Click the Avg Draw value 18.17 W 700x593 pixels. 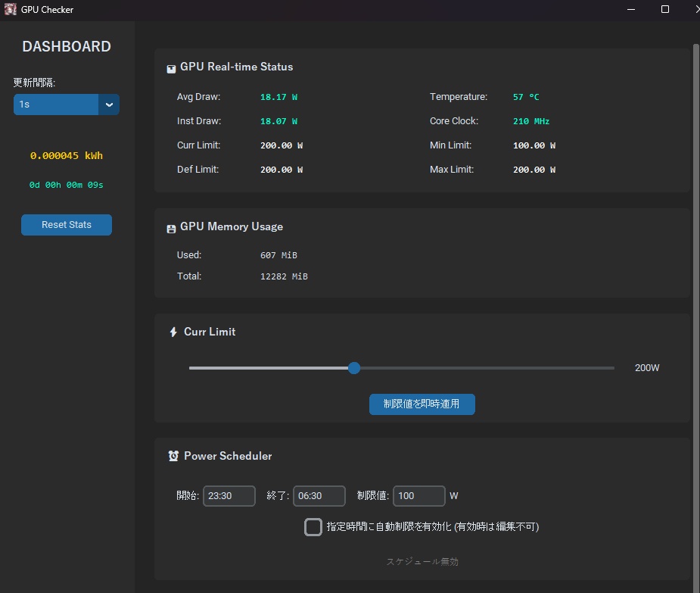point(279,97)
